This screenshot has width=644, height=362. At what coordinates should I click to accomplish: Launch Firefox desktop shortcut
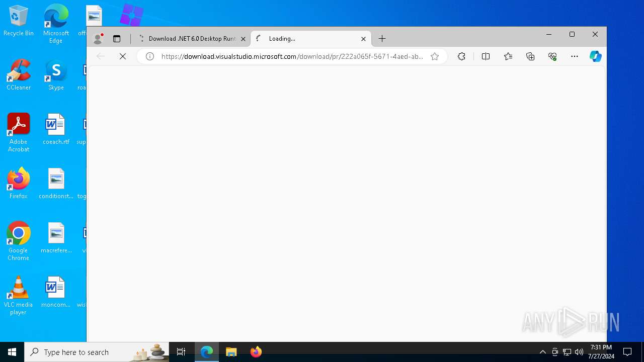tap(19, 184)
